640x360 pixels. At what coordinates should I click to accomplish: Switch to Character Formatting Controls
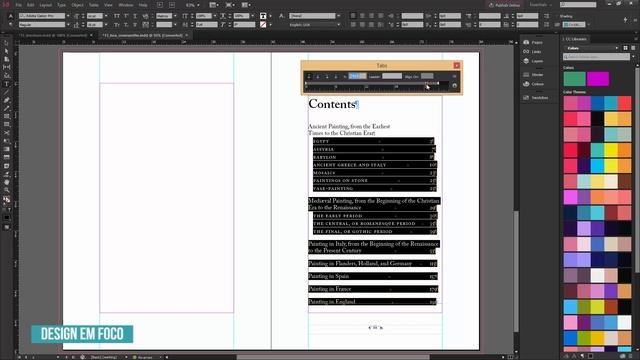click(11, 16)
